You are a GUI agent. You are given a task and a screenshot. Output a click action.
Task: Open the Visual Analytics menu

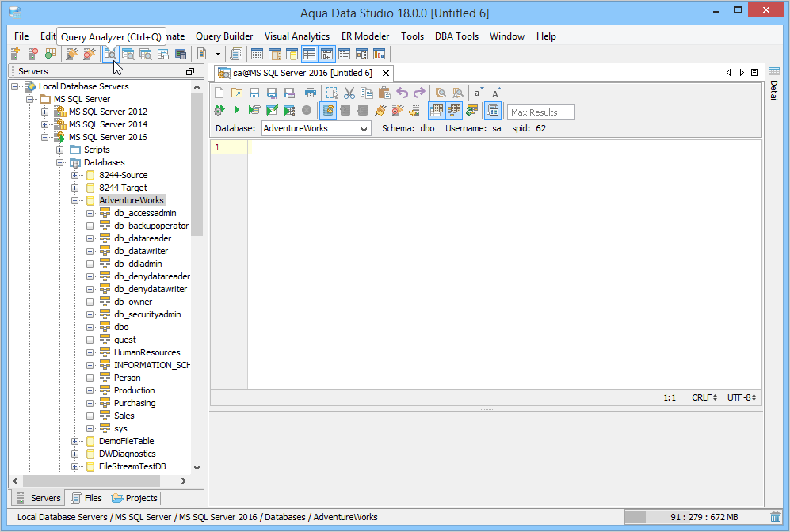(297, 36)
